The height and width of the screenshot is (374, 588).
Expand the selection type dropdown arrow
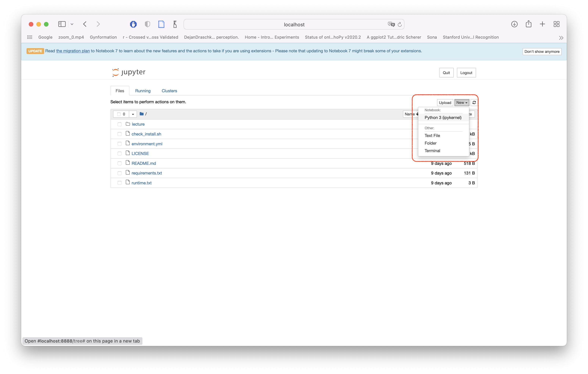(x=133, y=114)
